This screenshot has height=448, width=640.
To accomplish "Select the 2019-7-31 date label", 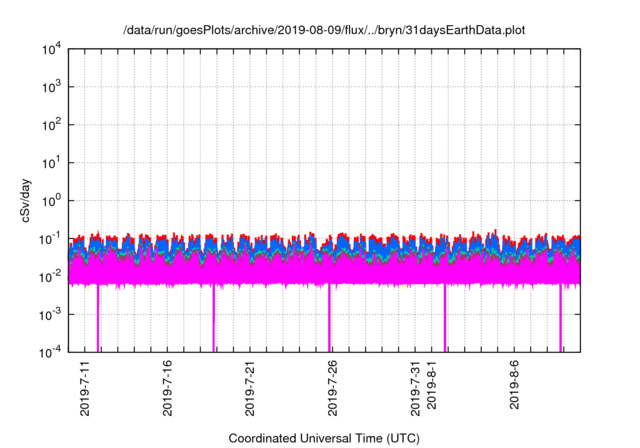I will (x=415, y=388).
